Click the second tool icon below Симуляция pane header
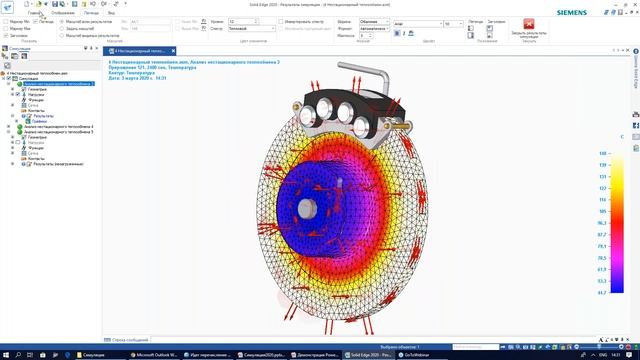The image size is (640, 360). [x=15, y=56]
